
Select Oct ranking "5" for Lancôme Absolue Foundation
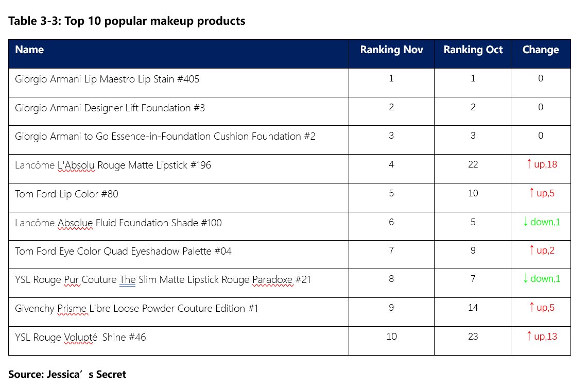pyautogui.click(x=473, y=222)
